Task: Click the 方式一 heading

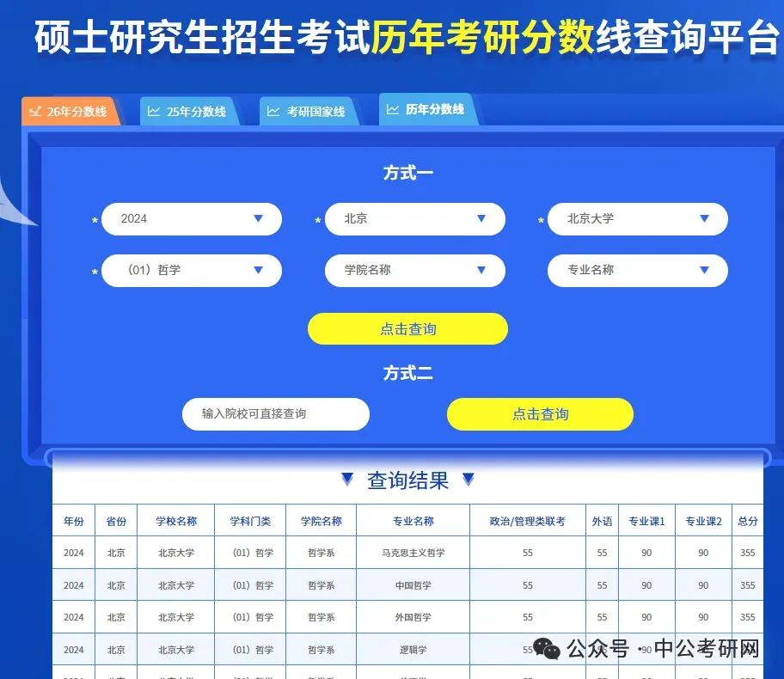Action: (x=408, y=173)
